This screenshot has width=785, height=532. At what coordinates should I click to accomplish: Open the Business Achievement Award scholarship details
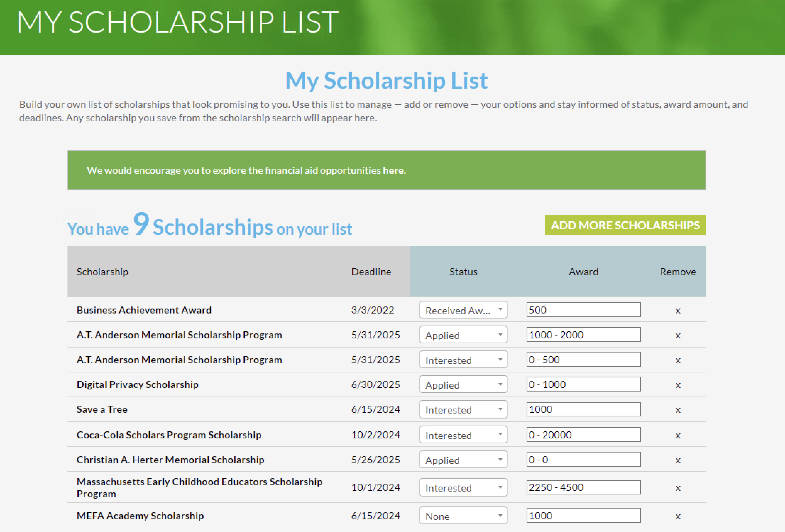pyautogui.click(x=144, y=310)
